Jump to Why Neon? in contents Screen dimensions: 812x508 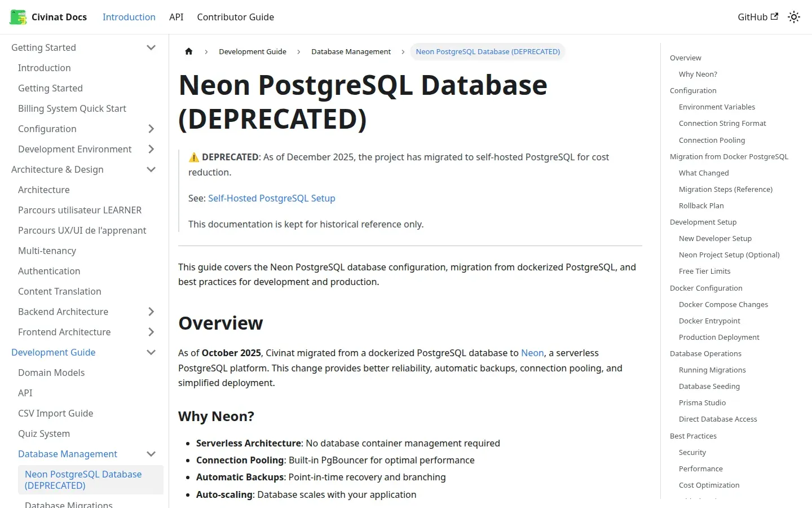[698, 74]
